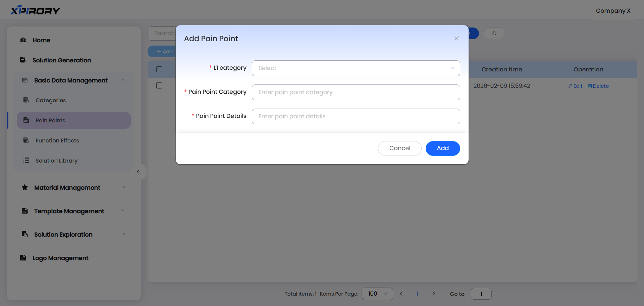Screen dimensions: 644x306
Task: Click the Home dashboard icon in sidebar
Action: click(x=23, y=40)
